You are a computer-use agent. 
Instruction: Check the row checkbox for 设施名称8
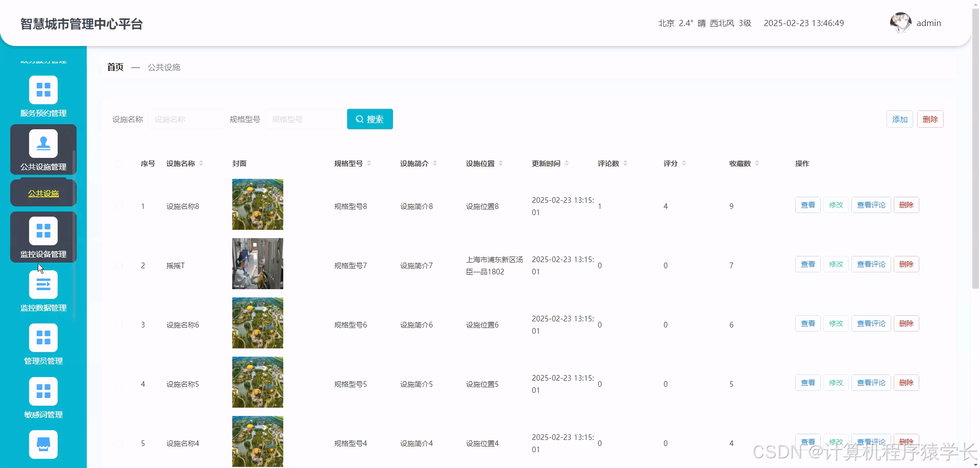pyautogui.click(x=119, y=206)
